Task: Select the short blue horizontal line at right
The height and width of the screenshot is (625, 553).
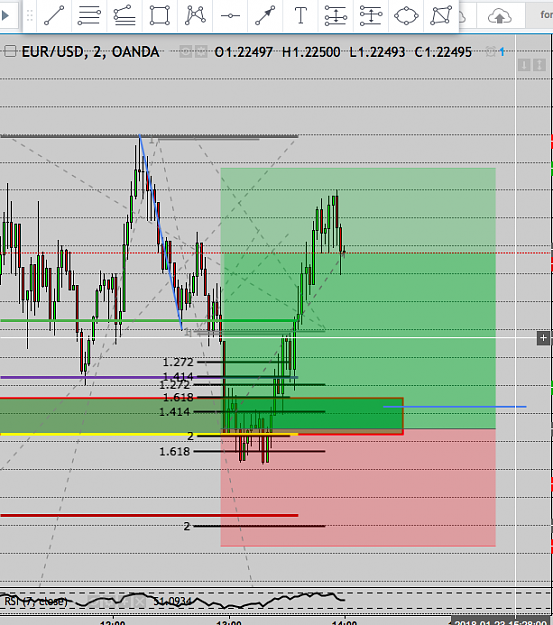Action: (x=455, y=407)
